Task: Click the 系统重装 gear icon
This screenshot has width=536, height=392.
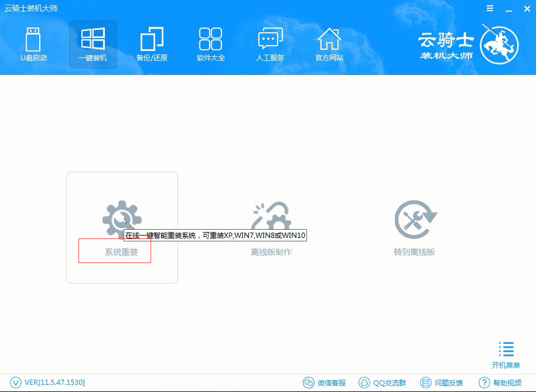Action: tap(121, 217)
